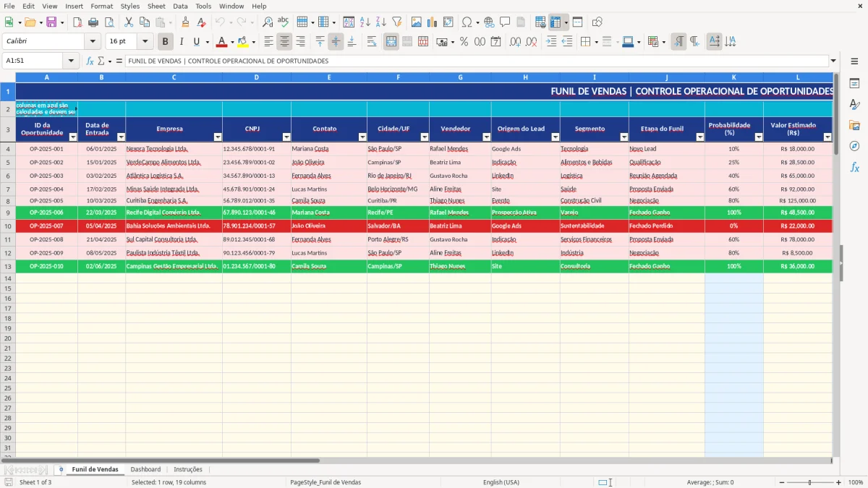
Task: Toggle Align Left
Action: [269, 42]
